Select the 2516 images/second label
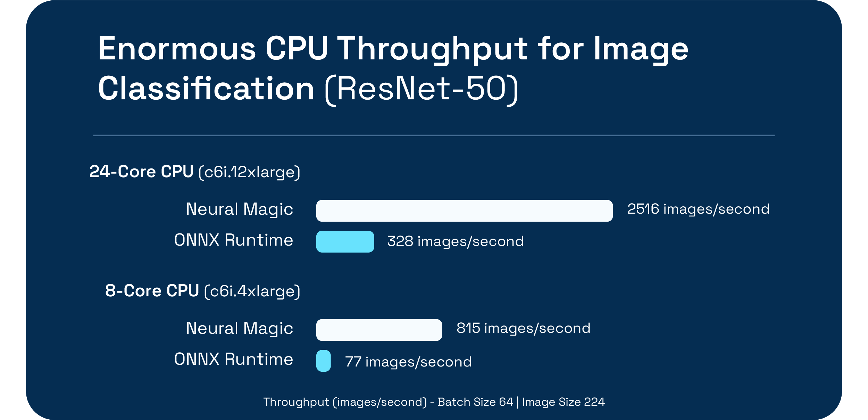 (698, 209)
